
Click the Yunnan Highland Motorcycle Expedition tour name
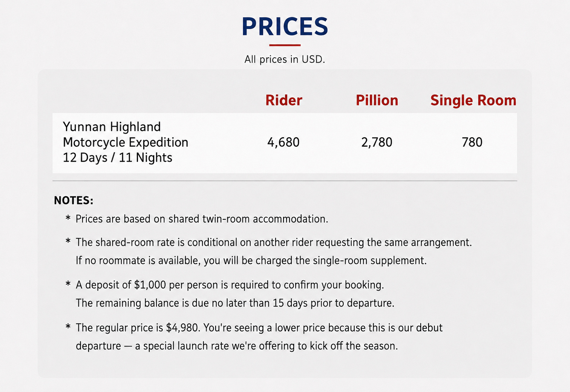coord(126,134)
